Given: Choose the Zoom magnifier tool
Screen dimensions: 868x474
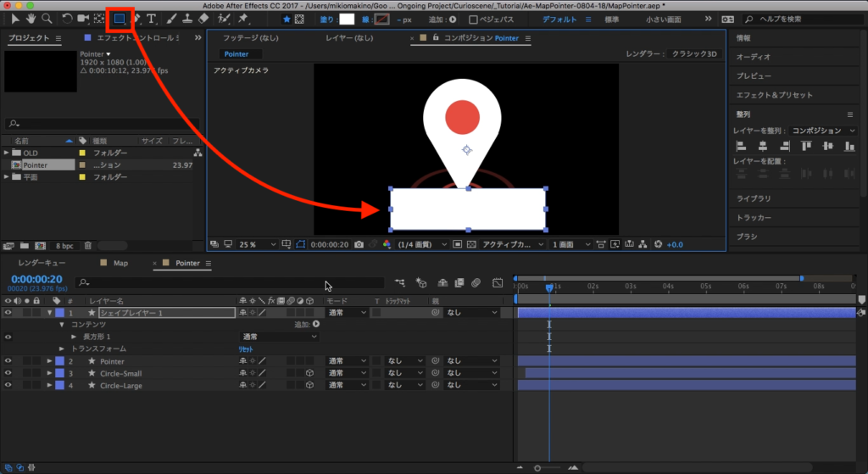Looking at the screenshot, I should 47,19.
